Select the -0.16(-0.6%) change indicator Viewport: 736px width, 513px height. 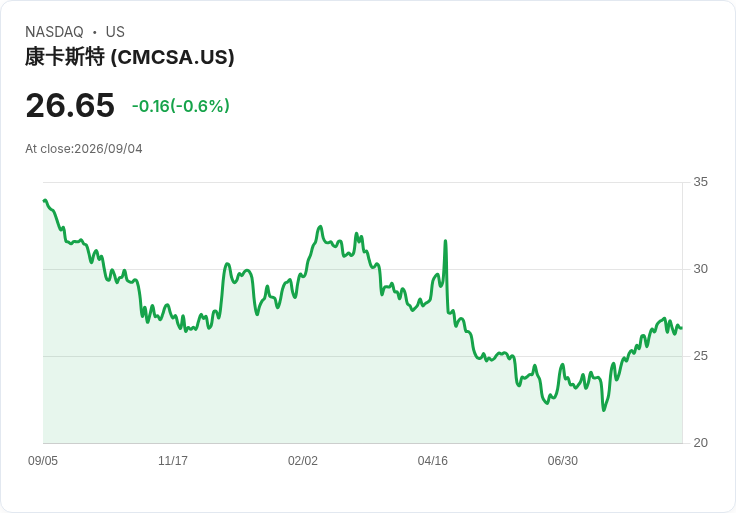[181, 106]
